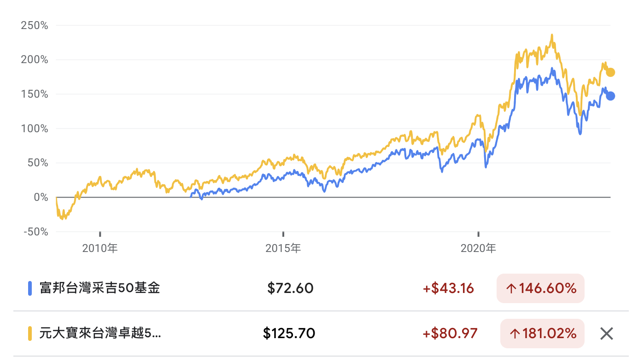
Task: Click the 2015年 axis marker
Action: [x=283, y=249]
